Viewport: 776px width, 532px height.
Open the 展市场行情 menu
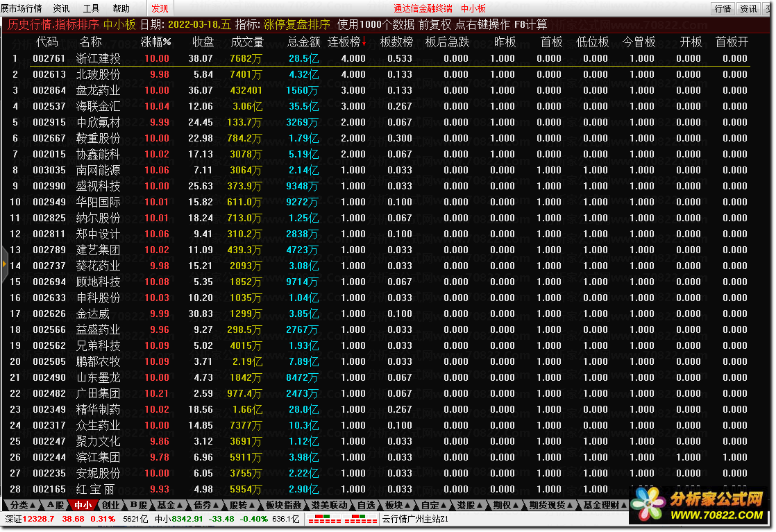click(x=22, y=8)
